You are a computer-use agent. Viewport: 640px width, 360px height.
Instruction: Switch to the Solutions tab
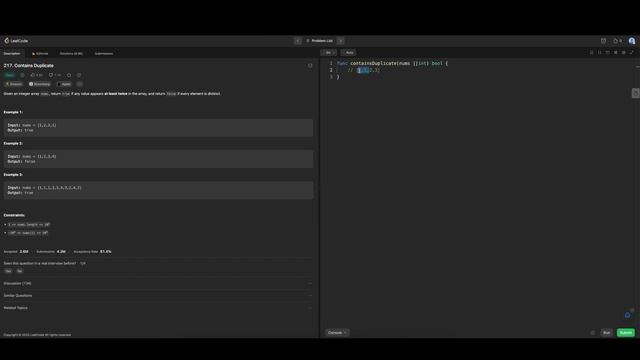click(x=71, y=53)
